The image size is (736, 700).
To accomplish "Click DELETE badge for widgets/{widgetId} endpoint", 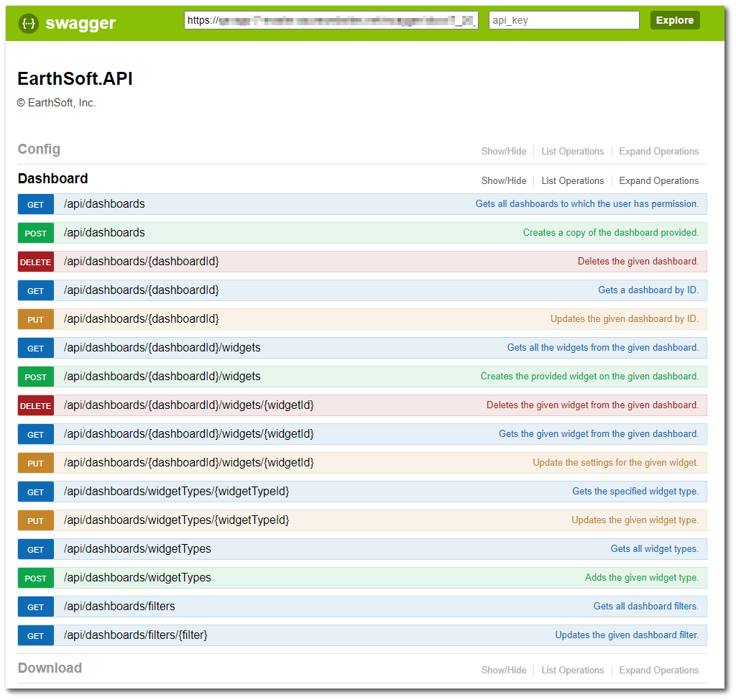I will (36, 405).
